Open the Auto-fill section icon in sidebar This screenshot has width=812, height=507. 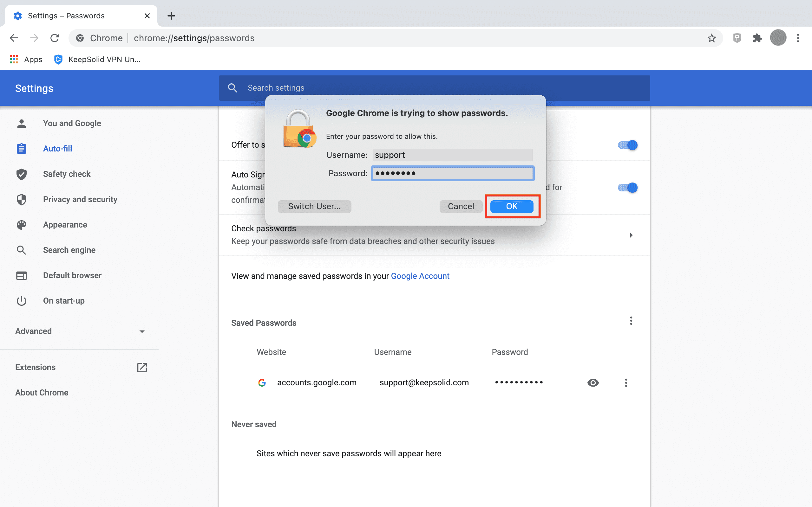click(x=22, y=148)
